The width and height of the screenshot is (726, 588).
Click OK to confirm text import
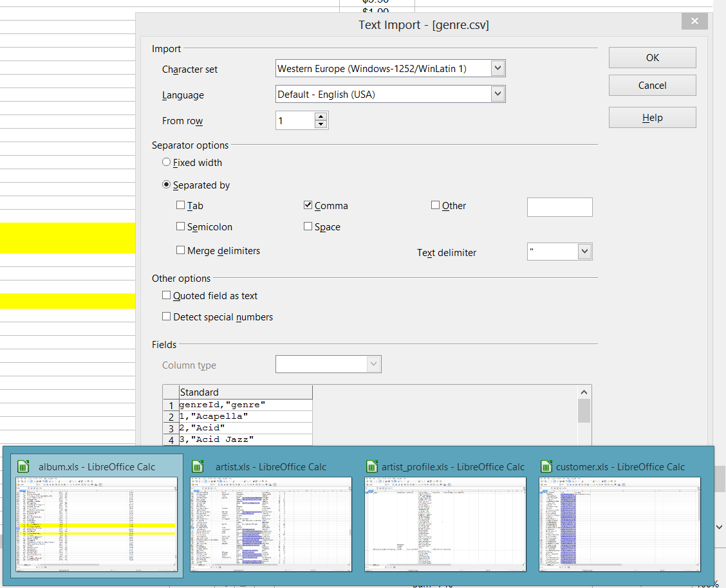(x=652, y=57)
